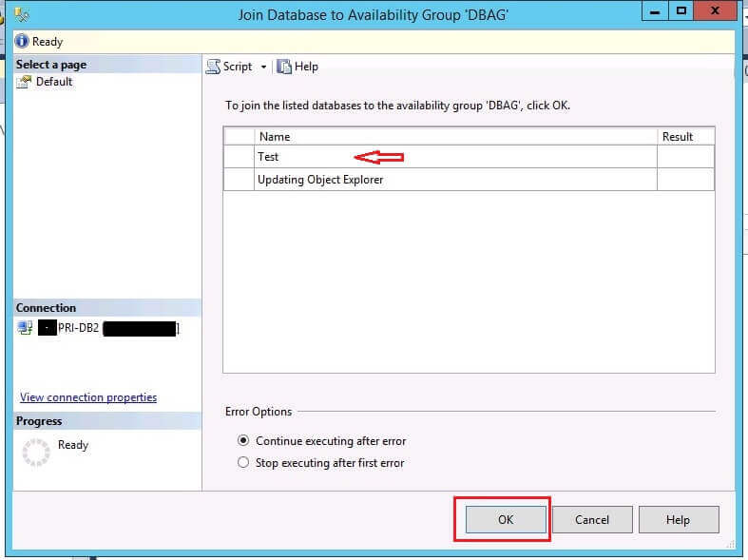Click the OK button
Image resolution: width=748 pixels, height=560 pixels.
pyautogui.click(x=506, y=519)
